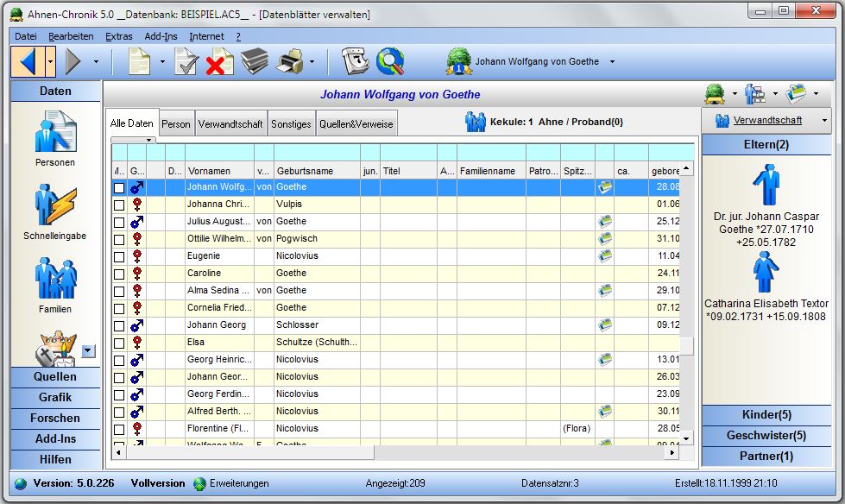Click the male symbol in Johann Georg Schlosser row

137,325
